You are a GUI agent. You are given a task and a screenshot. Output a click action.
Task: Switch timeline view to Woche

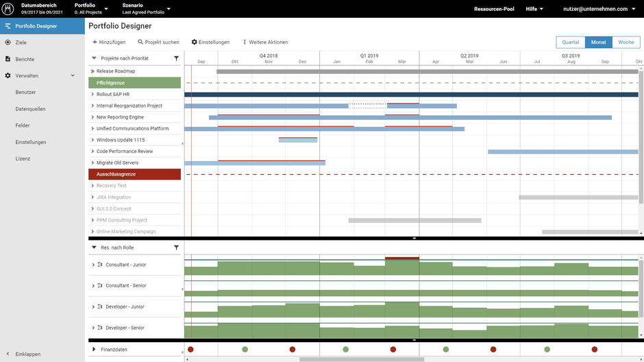pos(626,42)
